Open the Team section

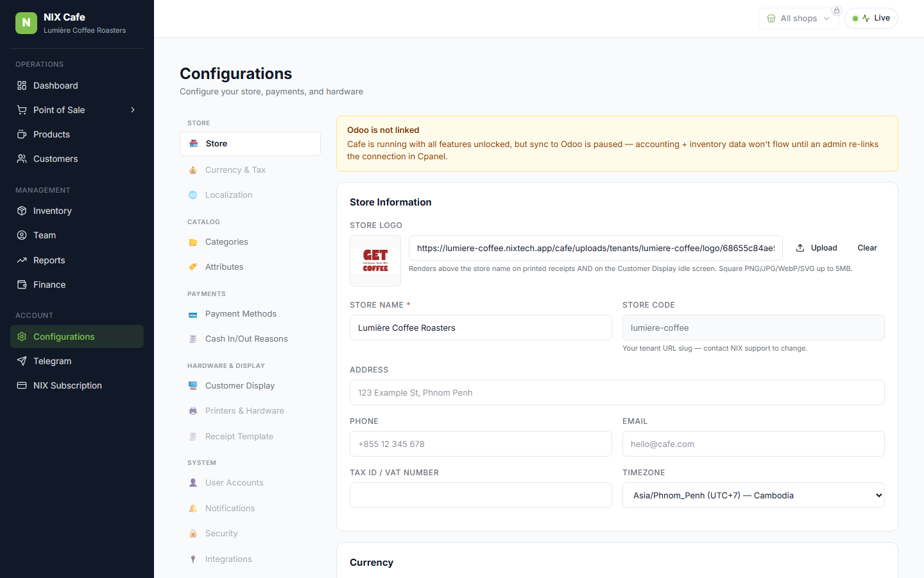coord(77,235)
